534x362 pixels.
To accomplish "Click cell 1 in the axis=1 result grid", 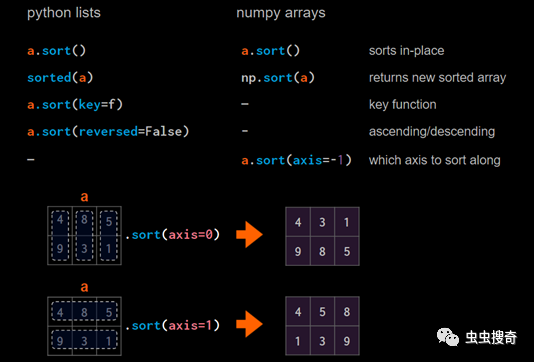I will pos(298,341).
